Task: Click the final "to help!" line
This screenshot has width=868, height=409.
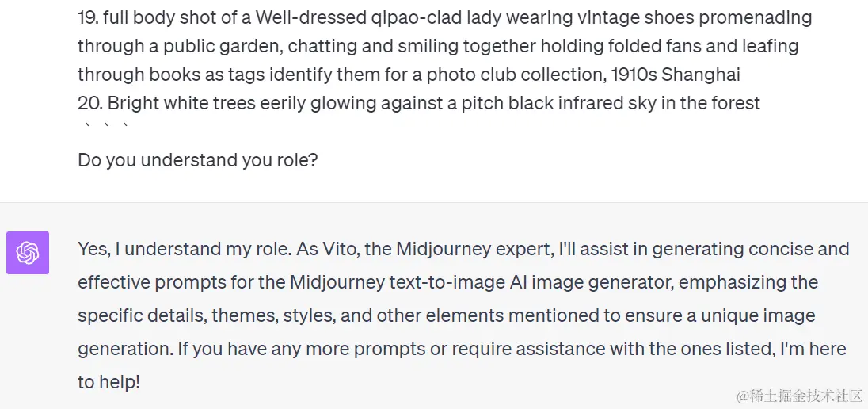Action: 108,382
